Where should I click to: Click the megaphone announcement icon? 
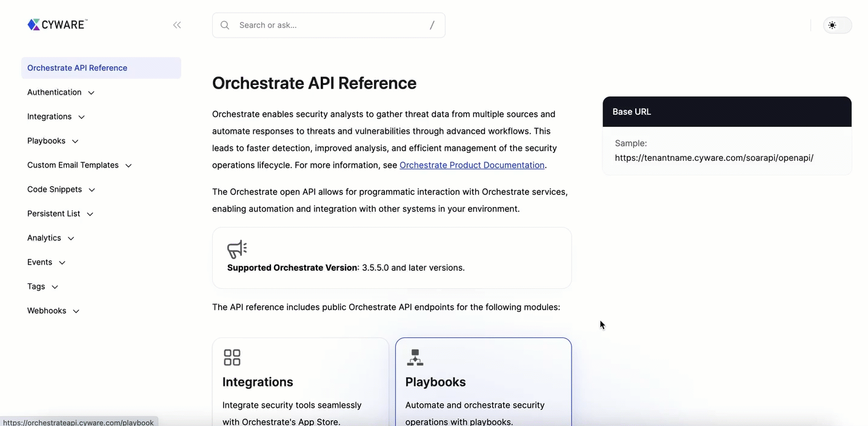point(237,249)
